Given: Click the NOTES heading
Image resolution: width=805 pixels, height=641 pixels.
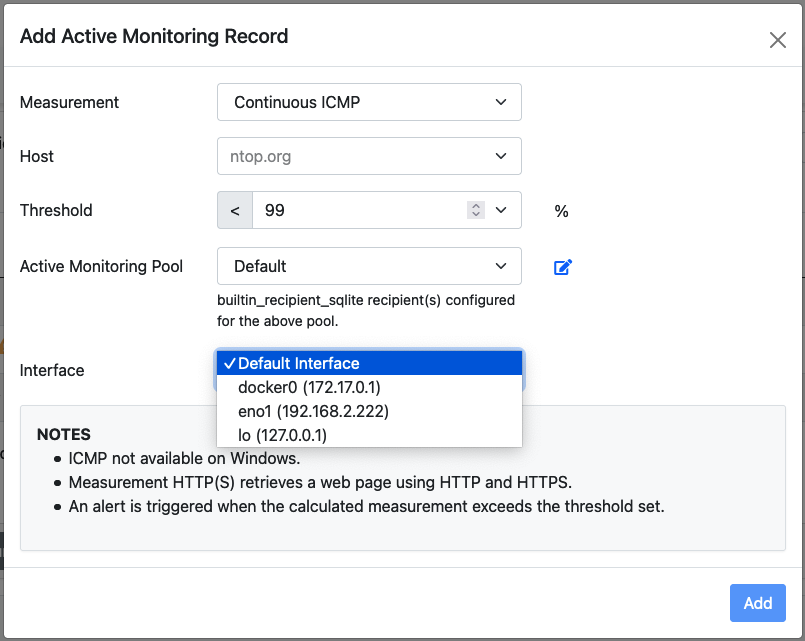Looking at the screenshot, I should click(x=64, y=434).
